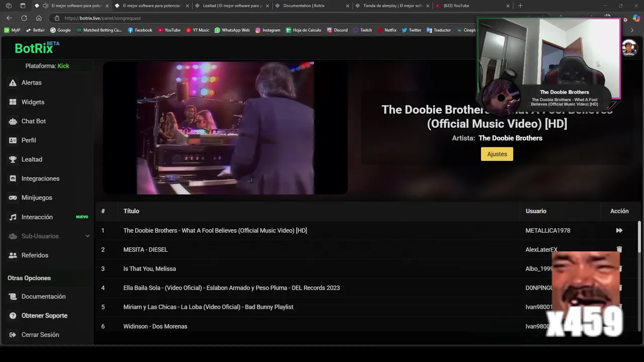The image size is (644, 362).
Task: Open the Discord bookmark
Action: (x=337, y=30)
